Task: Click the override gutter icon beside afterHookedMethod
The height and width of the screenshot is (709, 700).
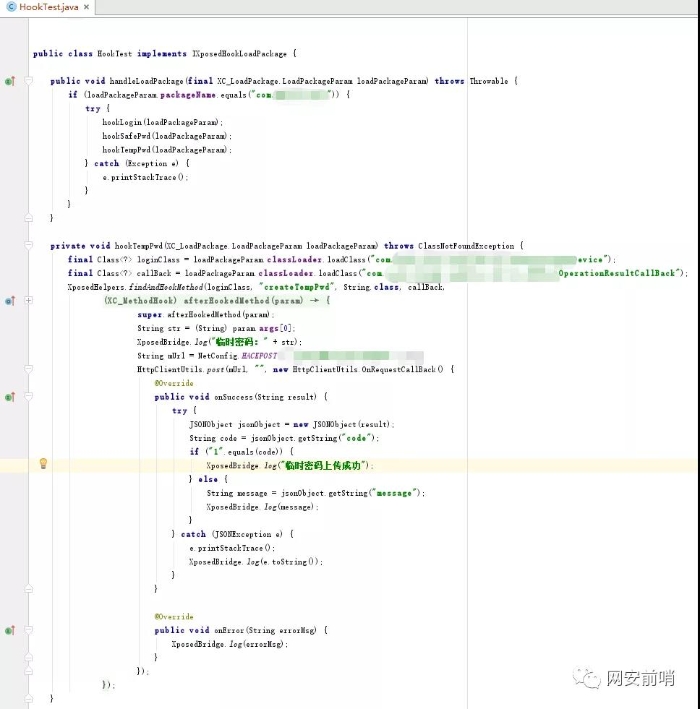Action: tap(9, 300)
